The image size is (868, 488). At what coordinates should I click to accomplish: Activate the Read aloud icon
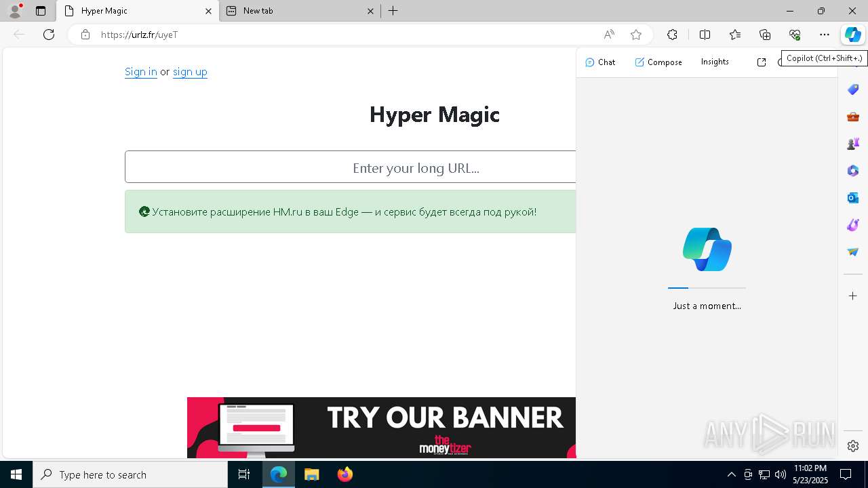point(609,35)
